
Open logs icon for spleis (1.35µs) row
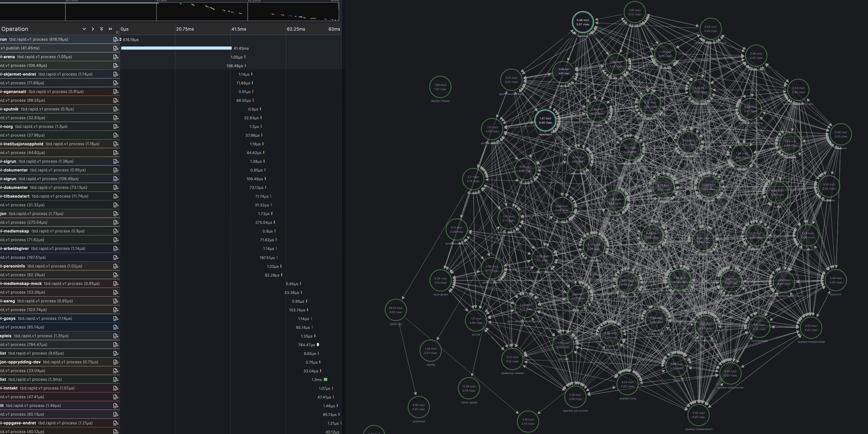116,336
